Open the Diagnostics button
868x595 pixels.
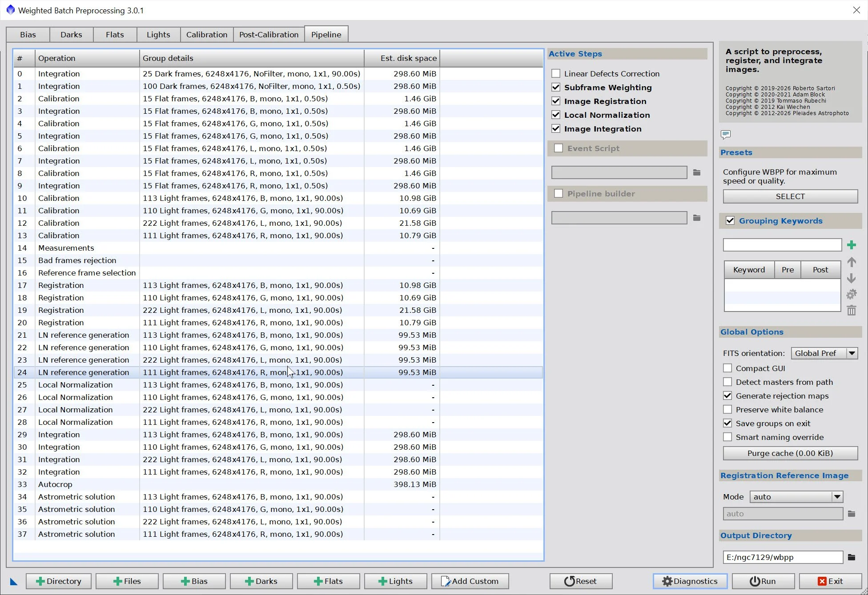pos(690,581)
